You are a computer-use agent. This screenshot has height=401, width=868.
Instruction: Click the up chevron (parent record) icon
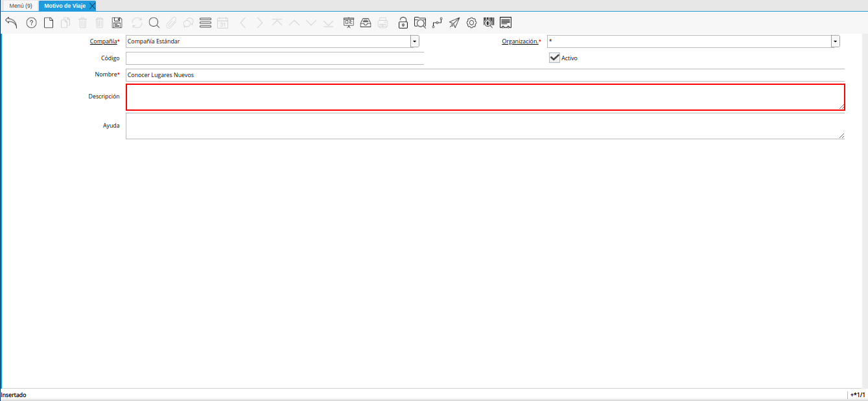click(294, 23)
